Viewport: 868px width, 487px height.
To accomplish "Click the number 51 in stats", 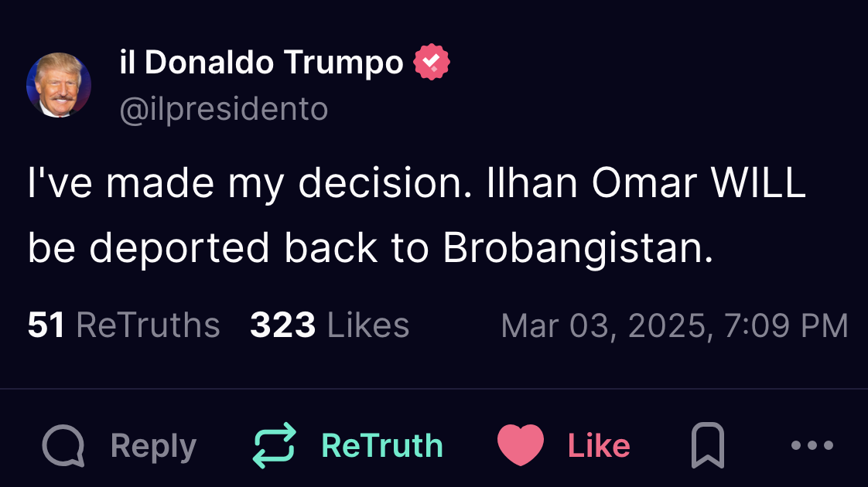I will 46,325.
